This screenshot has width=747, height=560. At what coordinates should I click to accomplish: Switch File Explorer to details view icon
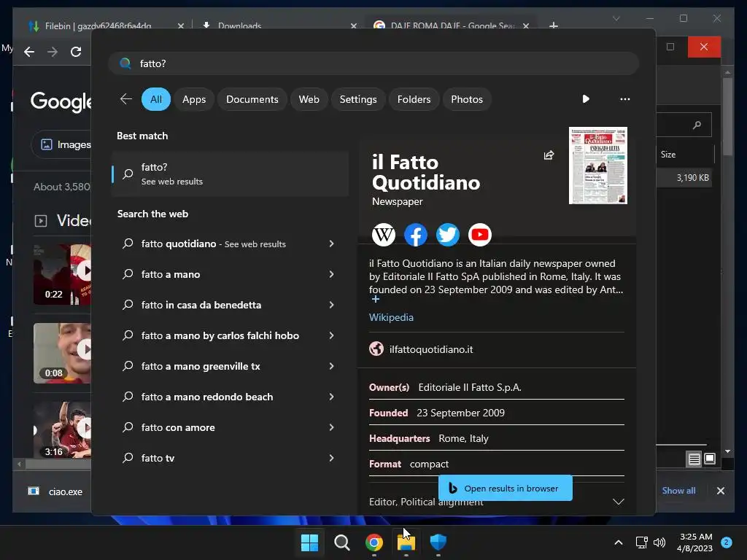point(694,459)
